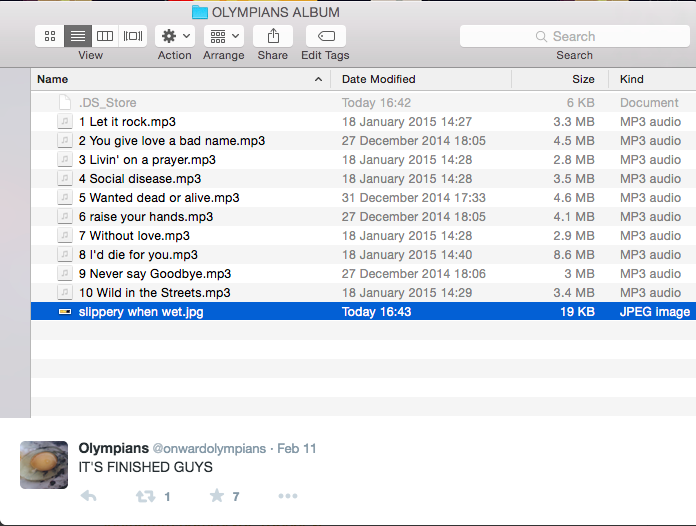
Task: Select 9 Never say Goodbye.mp3
Action: pos(363,274)
